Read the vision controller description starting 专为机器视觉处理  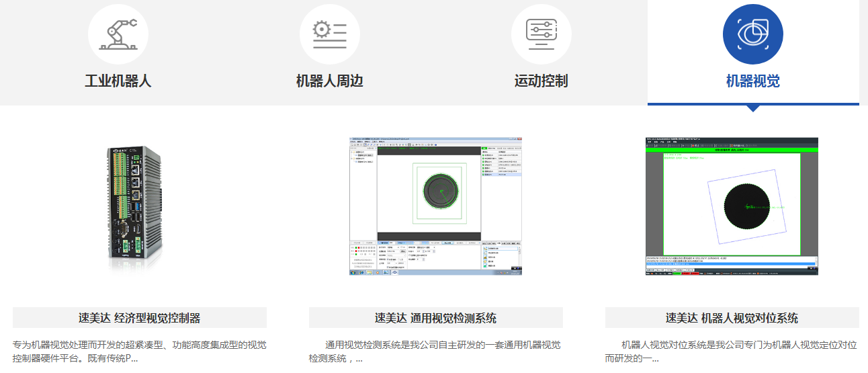click(x=140, y=351)
